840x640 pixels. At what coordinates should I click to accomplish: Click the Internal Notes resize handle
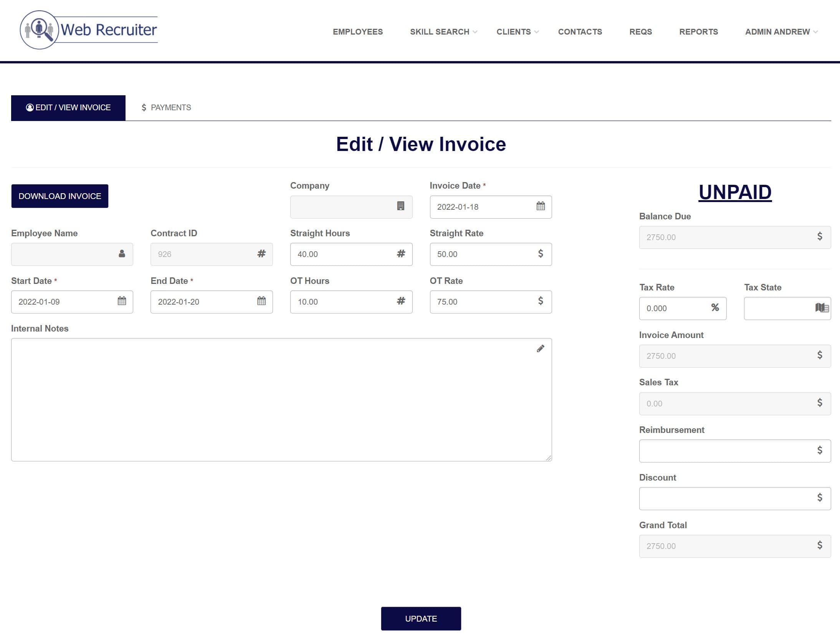point(549,458)
